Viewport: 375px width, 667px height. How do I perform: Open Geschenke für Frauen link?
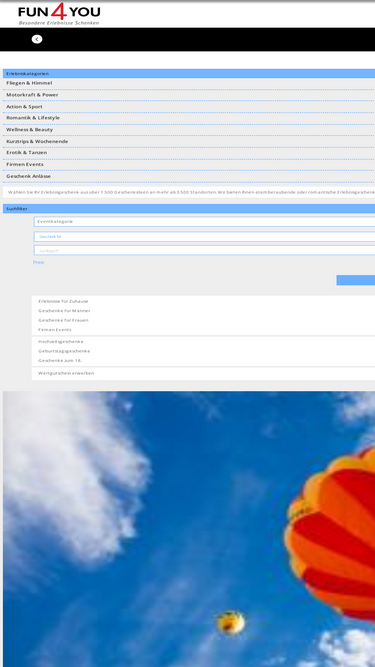point(63,320)
